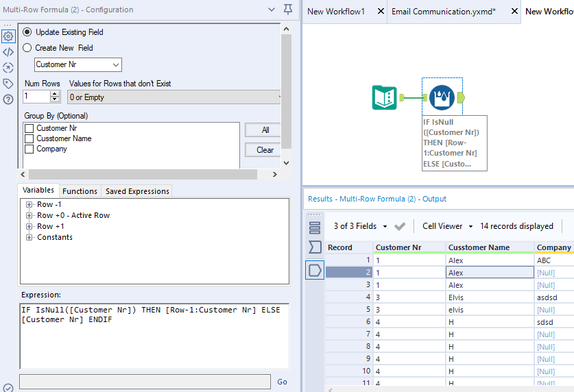
Task: Tick the Company group-by checkbox
Action: click(29, 149)
